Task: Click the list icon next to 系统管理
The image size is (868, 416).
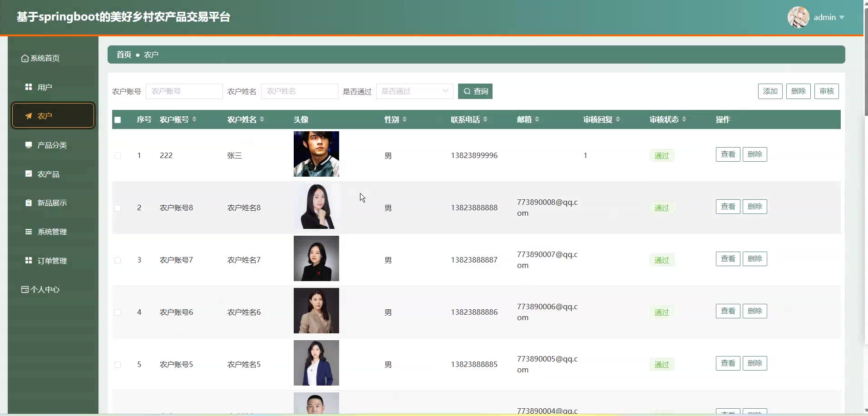Action: point(29,232)
